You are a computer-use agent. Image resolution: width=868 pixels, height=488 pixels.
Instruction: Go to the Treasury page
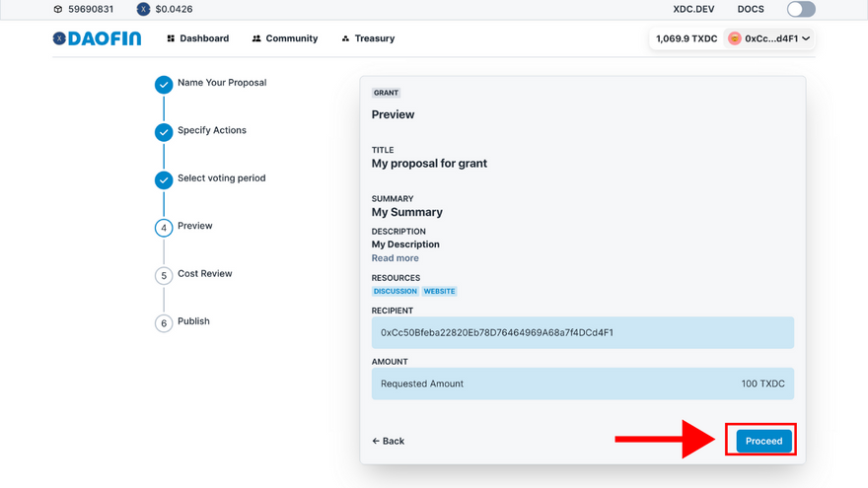click(367, 38)
